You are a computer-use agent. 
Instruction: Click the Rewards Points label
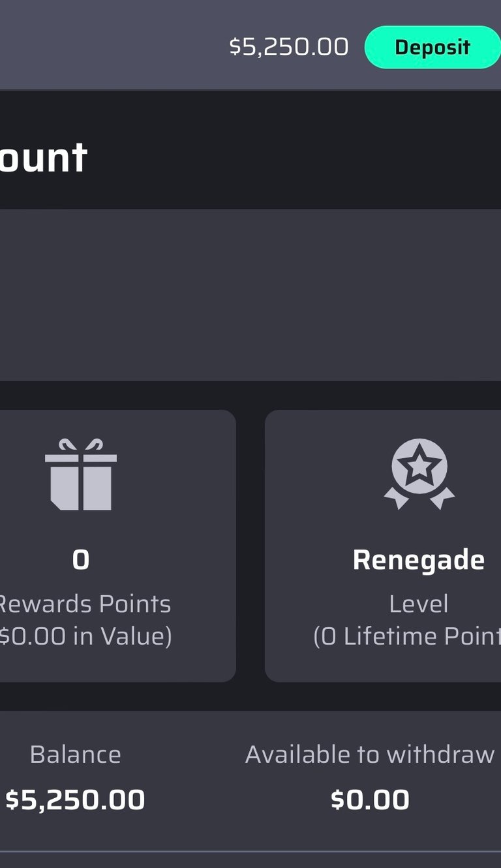pyautogui.click(x=85, y=604)
